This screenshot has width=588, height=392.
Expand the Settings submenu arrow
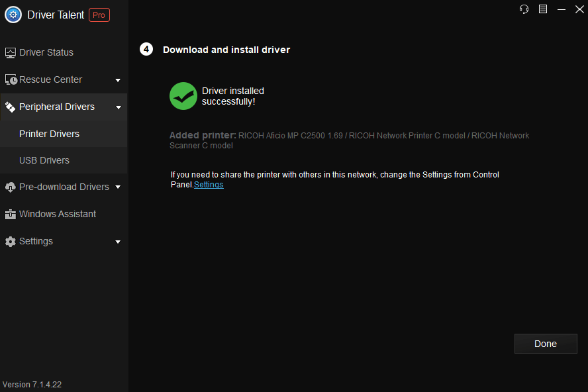(x=118, y=242)
